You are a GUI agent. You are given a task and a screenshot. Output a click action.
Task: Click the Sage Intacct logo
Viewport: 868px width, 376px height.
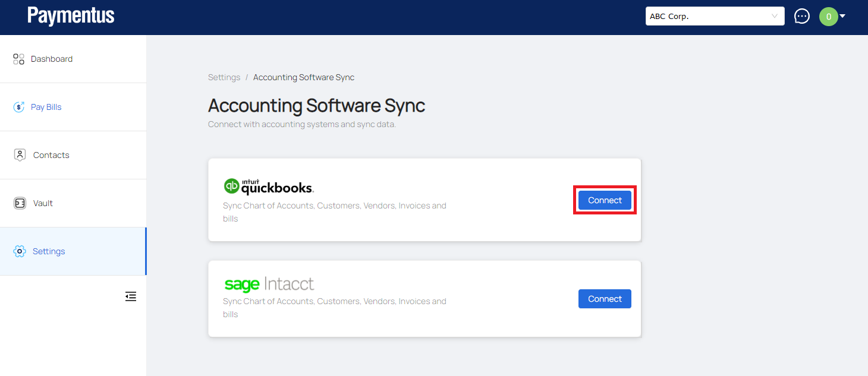click(x=269, y=284)
